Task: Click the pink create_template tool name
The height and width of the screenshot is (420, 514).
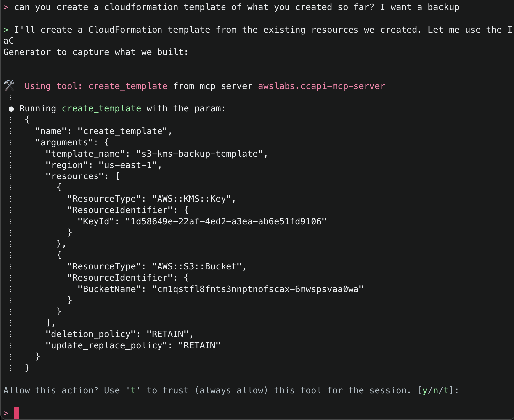Action: 128,86
